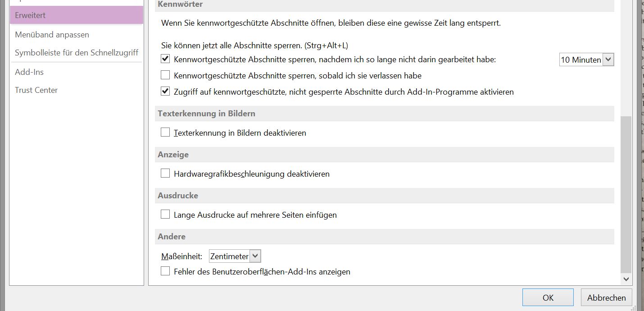The image size is (644, 311).
Task: Click the 'Sie können jetzt alle Abschnitte sperren' text
Action: pyautogui.click(x=254, y=46)
